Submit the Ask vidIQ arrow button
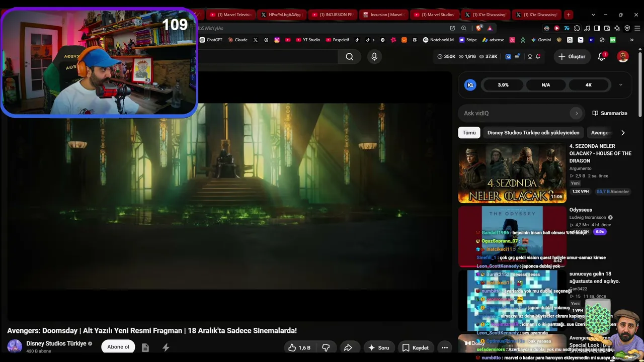The image size is (644, 362). click(577, 113)
